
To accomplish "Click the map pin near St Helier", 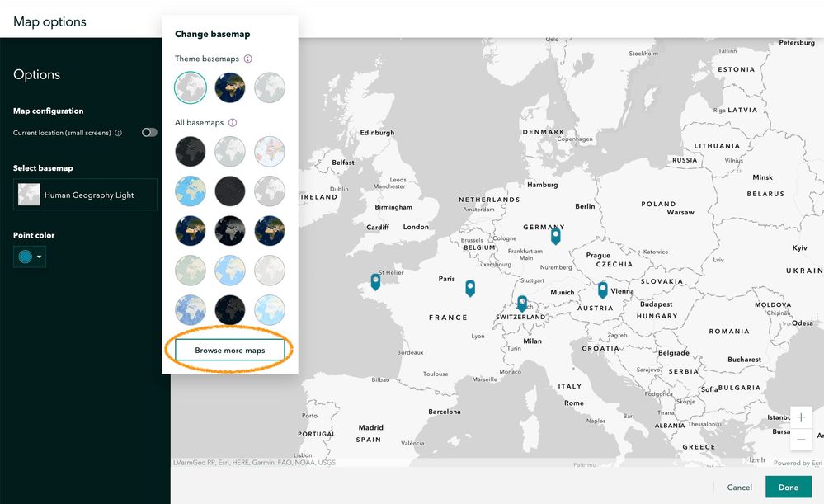I will tap(375, 281).
